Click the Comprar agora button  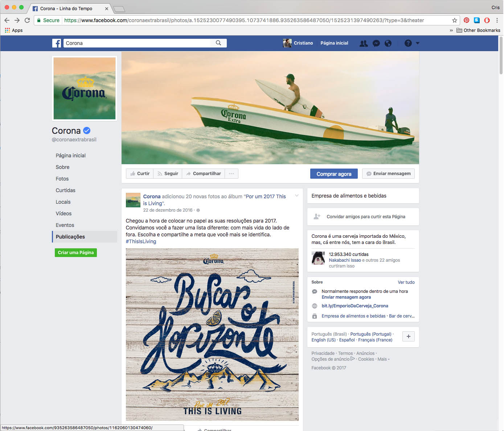[334, 174]
